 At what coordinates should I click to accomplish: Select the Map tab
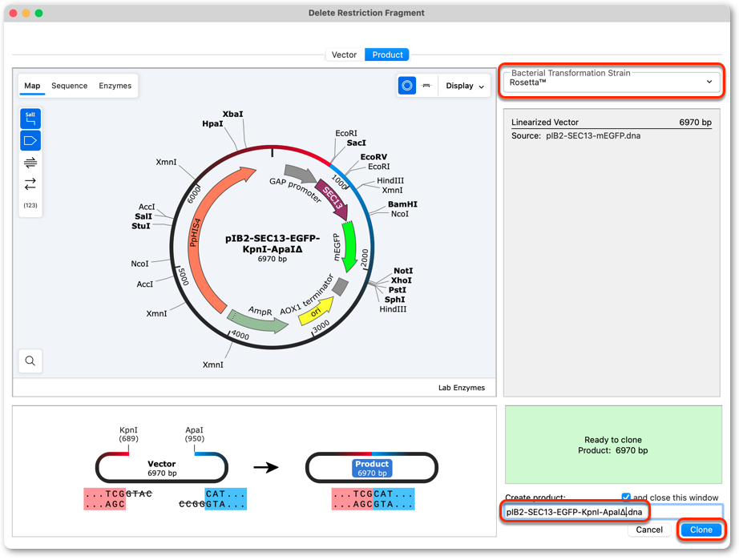point(32,86)
